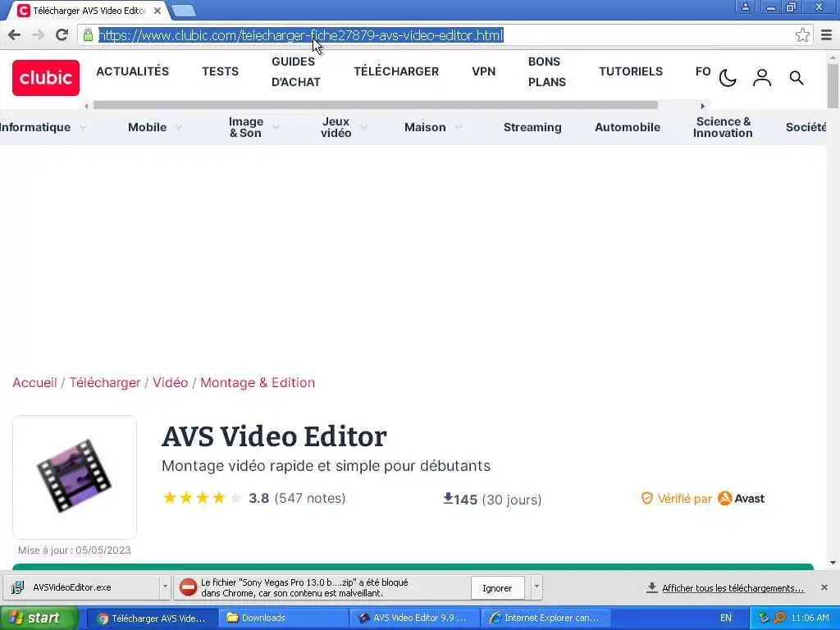This screenshot has height=630, width=840.
Task: Click the blocked download red warning icon
Action: (188, 587)
